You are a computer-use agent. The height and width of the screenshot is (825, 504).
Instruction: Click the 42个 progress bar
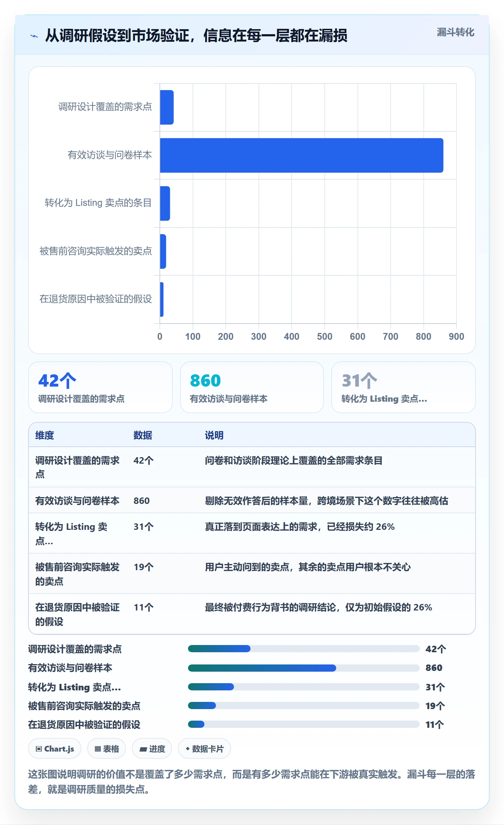(x=303, y=649)
